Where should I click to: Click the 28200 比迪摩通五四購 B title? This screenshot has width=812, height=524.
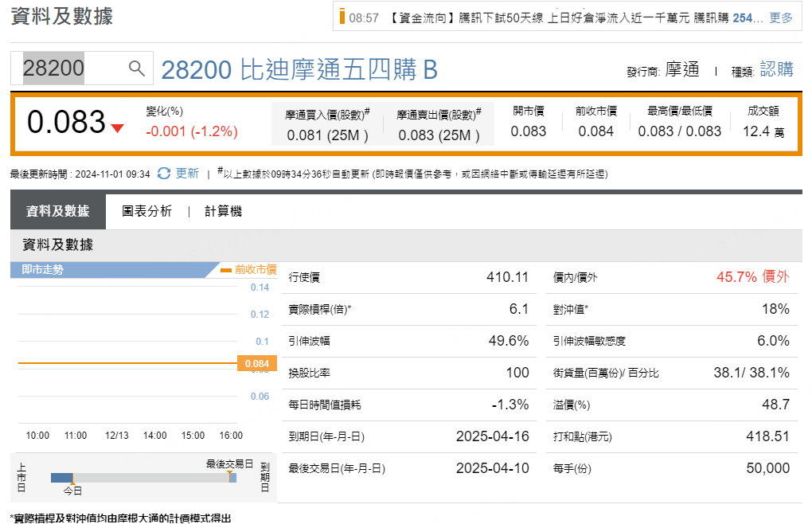pos(299,70)
